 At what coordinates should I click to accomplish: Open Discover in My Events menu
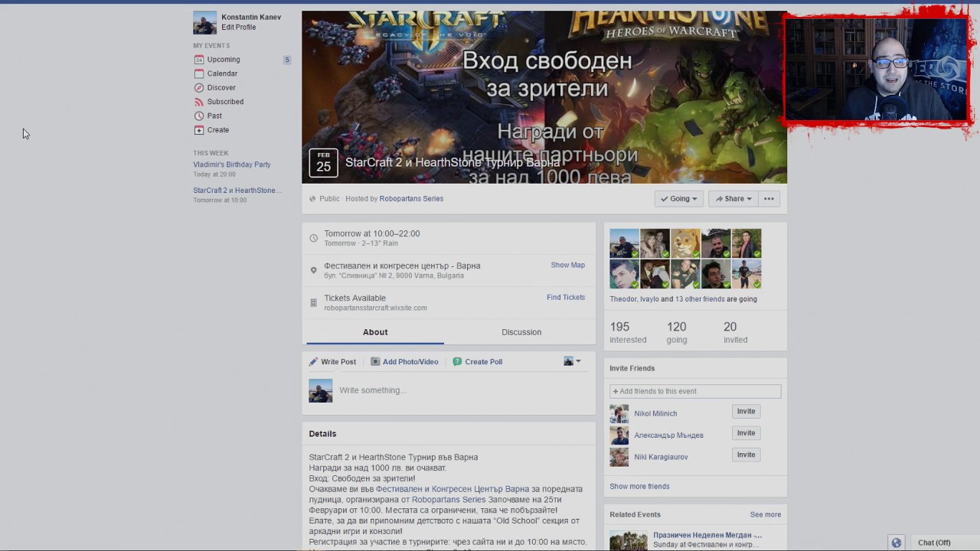pos(221,88)
